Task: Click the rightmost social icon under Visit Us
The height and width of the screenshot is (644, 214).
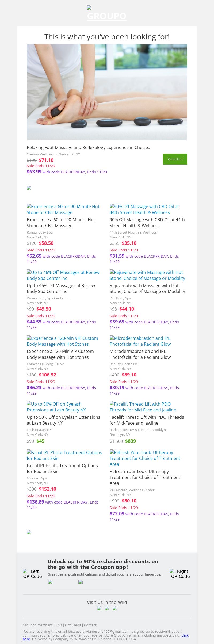Action: pyautogui.click(x=115, y=608)
